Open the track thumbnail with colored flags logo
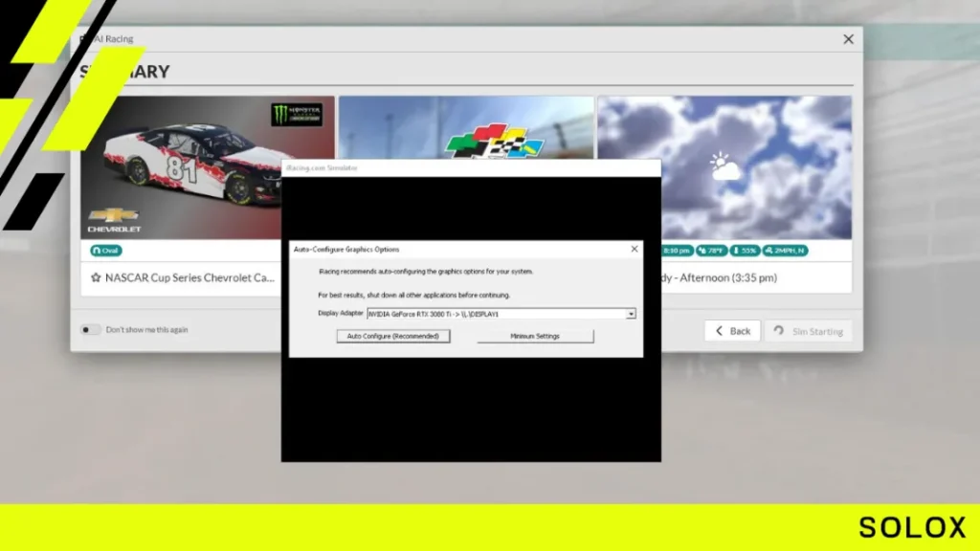Viewport: 980px width, 551px height. pyautogui.click(x=466, y=127)
